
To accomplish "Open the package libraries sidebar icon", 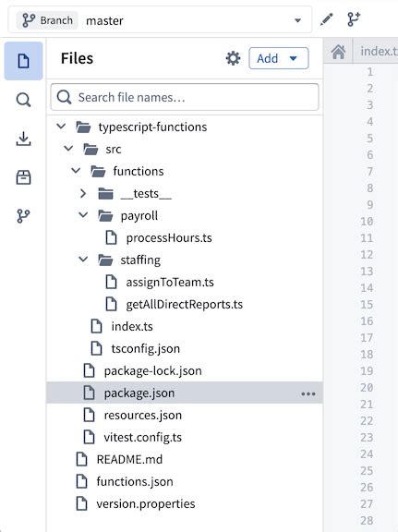I will (23, 177).
